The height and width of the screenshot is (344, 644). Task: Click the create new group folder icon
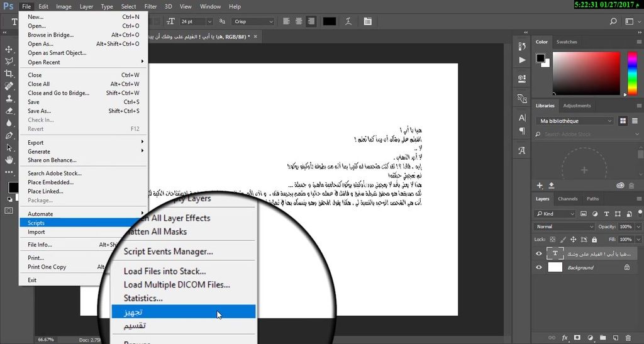602,338
